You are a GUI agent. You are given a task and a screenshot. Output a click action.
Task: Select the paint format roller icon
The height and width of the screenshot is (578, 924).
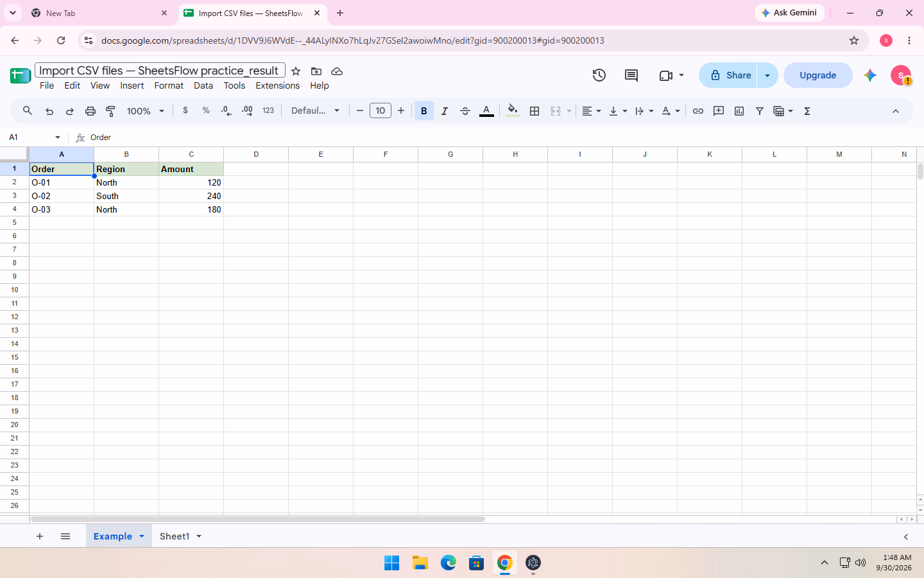tap(110, 111)
